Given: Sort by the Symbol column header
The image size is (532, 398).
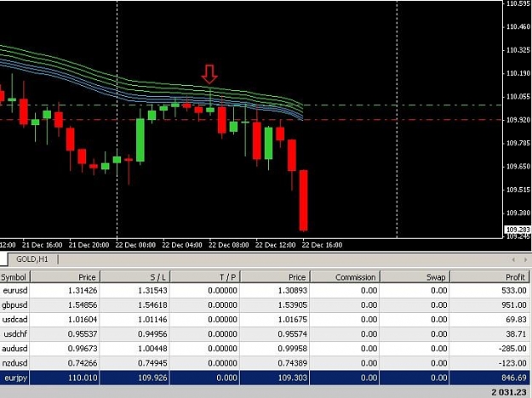Looking at the screenshot, I should (14, 277).
